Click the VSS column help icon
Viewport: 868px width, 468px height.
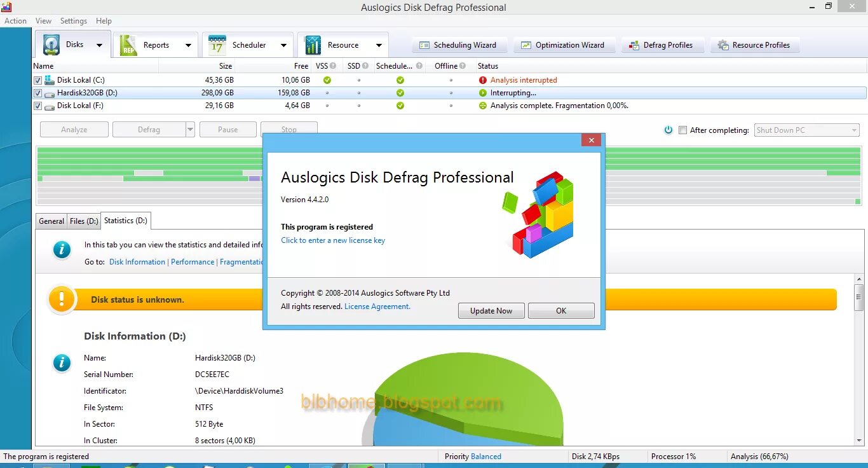(333, 65)
